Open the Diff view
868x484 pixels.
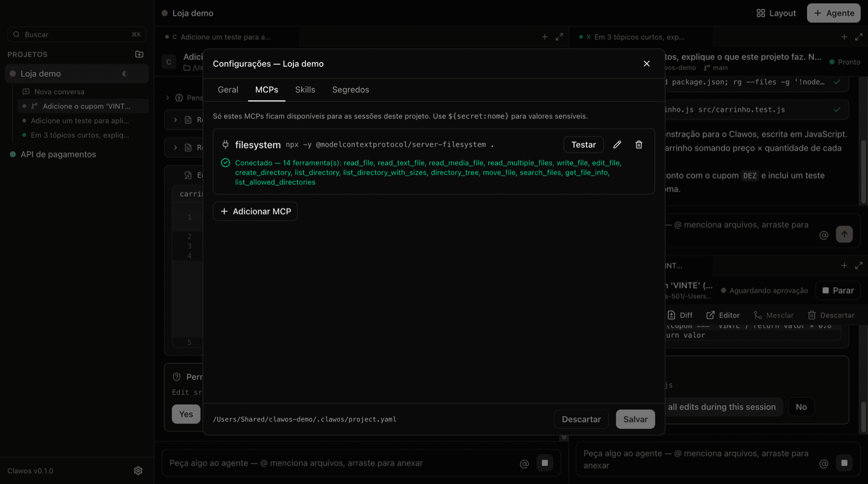(680, 315)
